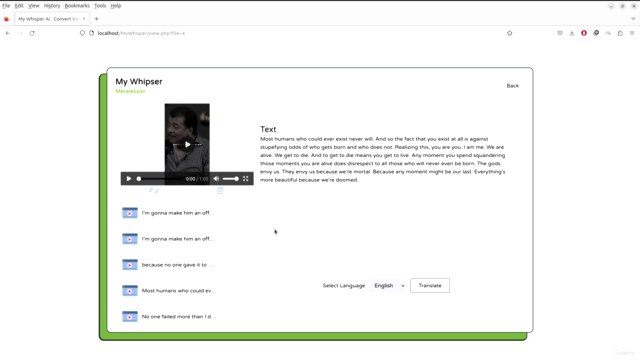Viewport: 640px width, 360px height.
Task: Open the View menu
Action: [33, 6]
